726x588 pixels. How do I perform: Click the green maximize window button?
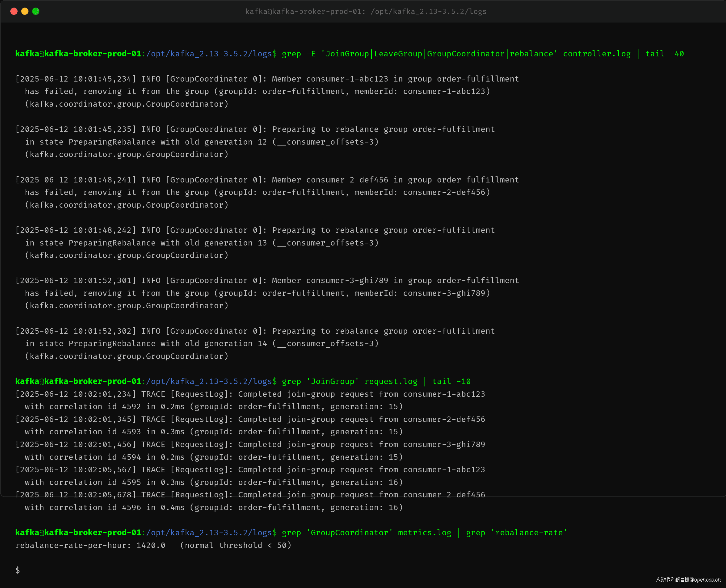[x=35, y=11]
